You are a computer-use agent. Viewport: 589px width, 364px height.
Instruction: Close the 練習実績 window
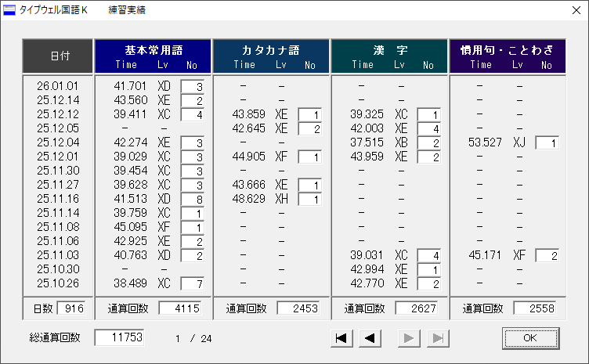(x=576, y=10)
